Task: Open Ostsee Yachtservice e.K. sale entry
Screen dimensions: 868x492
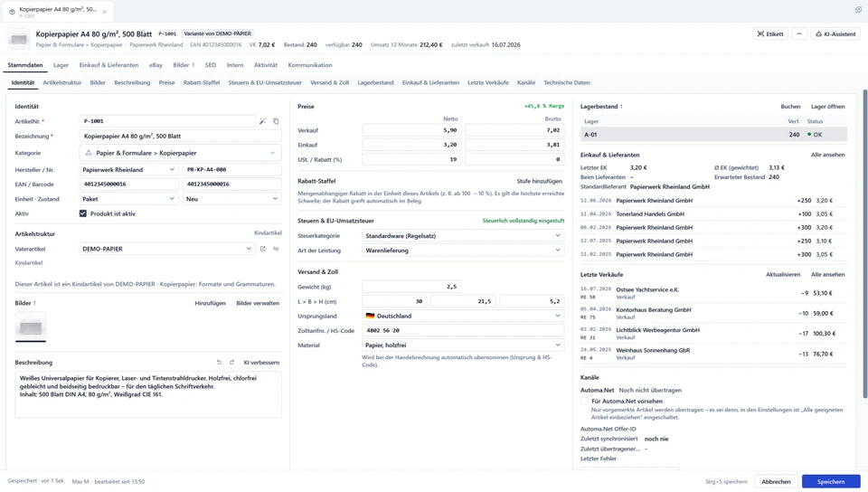Action: [x=713, y=293]
